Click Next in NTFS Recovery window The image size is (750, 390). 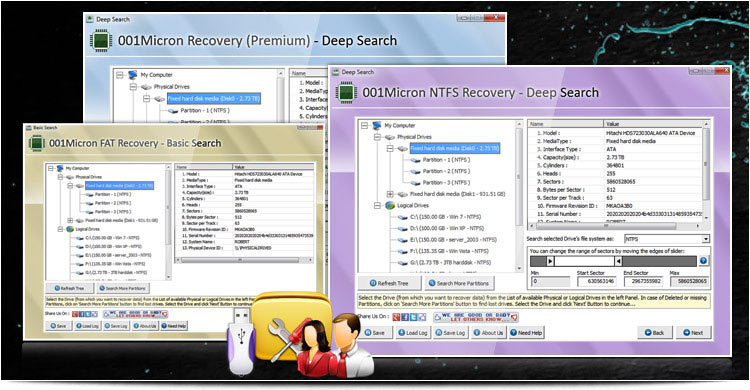(693, 333)
